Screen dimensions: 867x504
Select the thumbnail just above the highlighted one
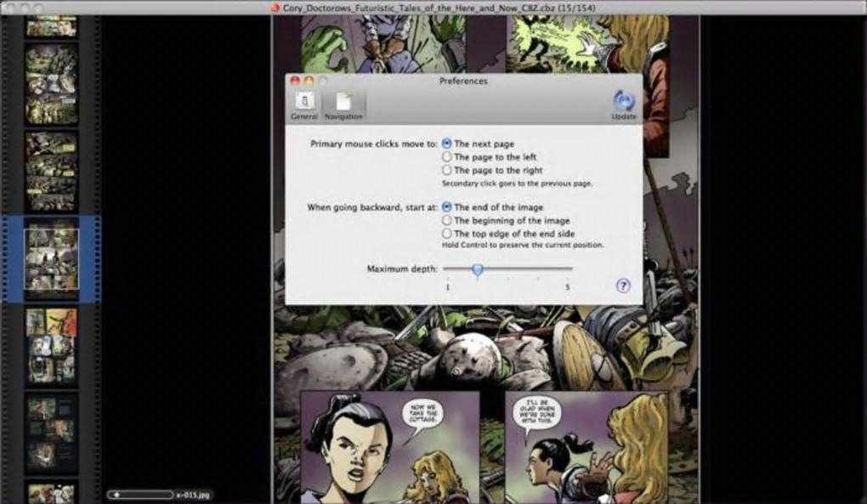tap(51, 172)
